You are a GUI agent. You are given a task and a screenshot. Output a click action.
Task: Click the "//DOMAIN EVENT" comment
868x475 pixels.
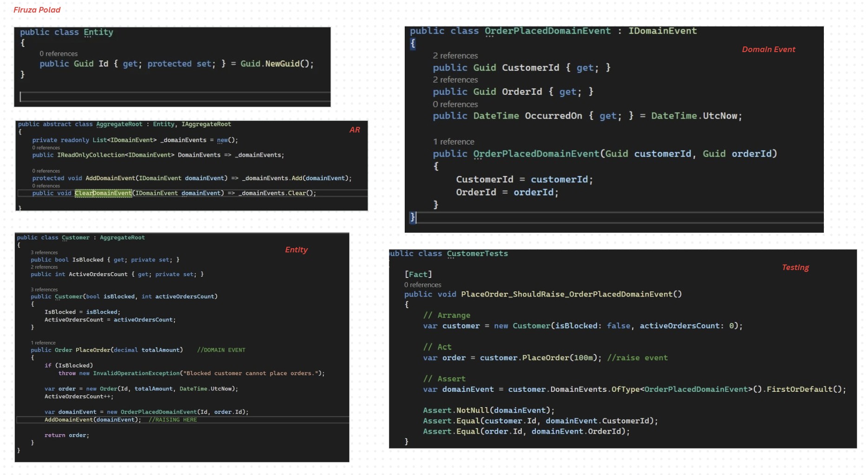click(221, 350)
